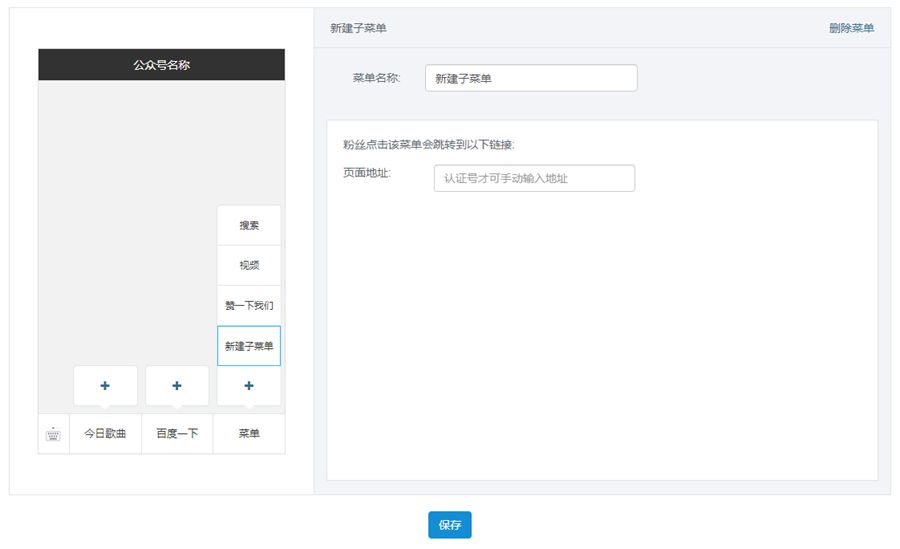Select the 今日歌曲 bottom menu
The image size is (900, 549).
(105, 434)
